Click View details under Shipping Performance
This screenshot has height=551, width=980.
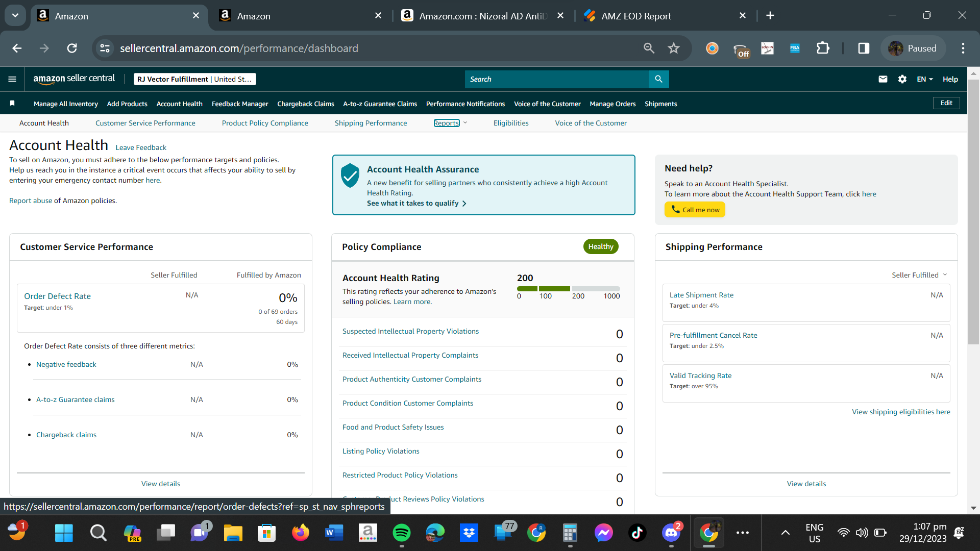pyautogui.click(x=806, y=484)
